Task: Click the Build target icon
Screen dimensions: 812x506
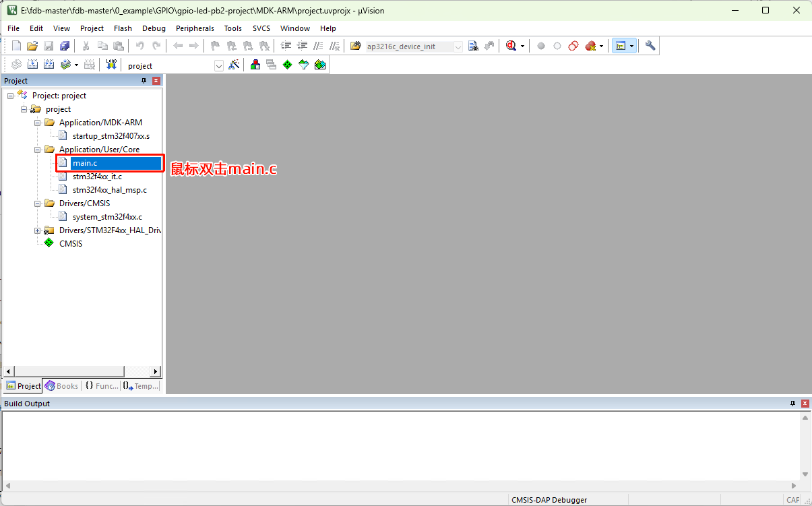Action: click(x=31, y=65)
